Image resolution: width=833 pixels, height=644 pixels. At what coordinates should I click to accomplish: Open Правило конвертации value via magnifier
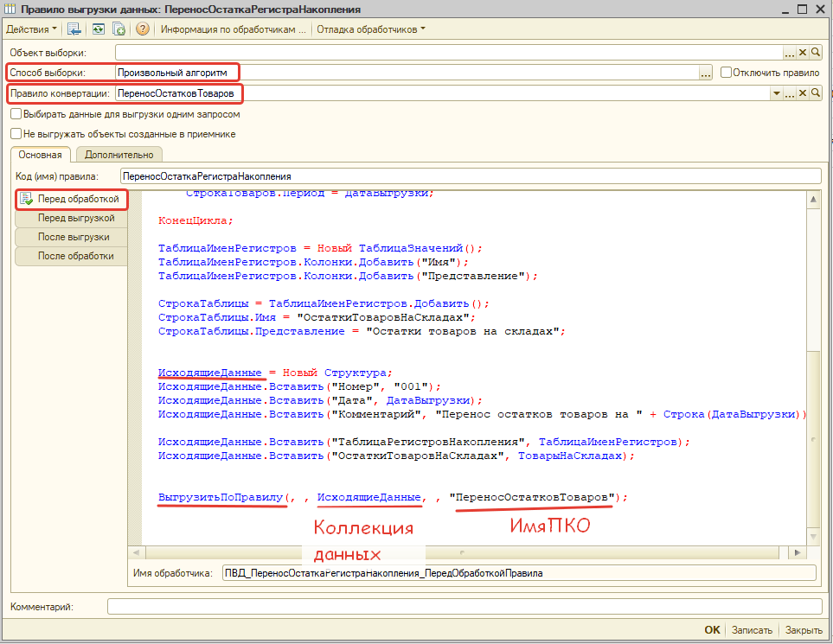tap(816, 93)
